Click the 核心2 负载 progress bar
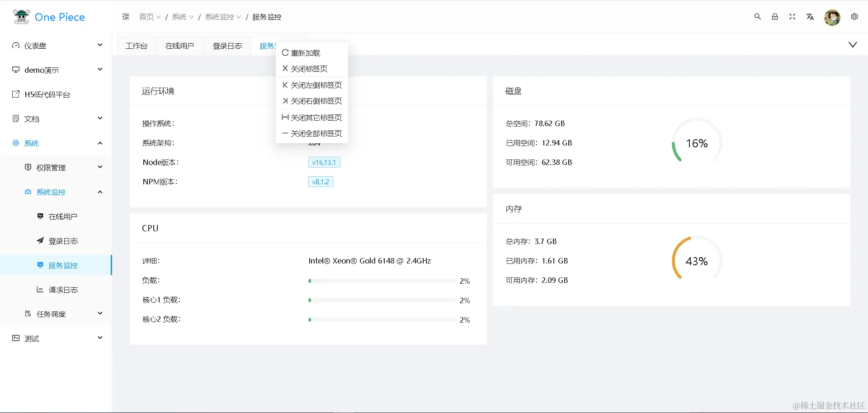This screenshot has height=413, width=868. tap(382, 319)
